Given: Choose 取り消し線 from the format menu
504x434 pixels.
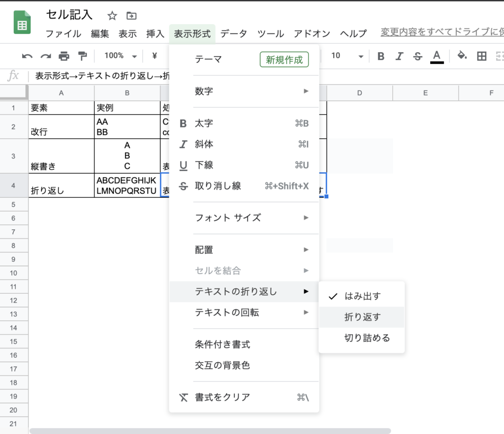Looking at the screenshot, I should click(x=244, y=186).
